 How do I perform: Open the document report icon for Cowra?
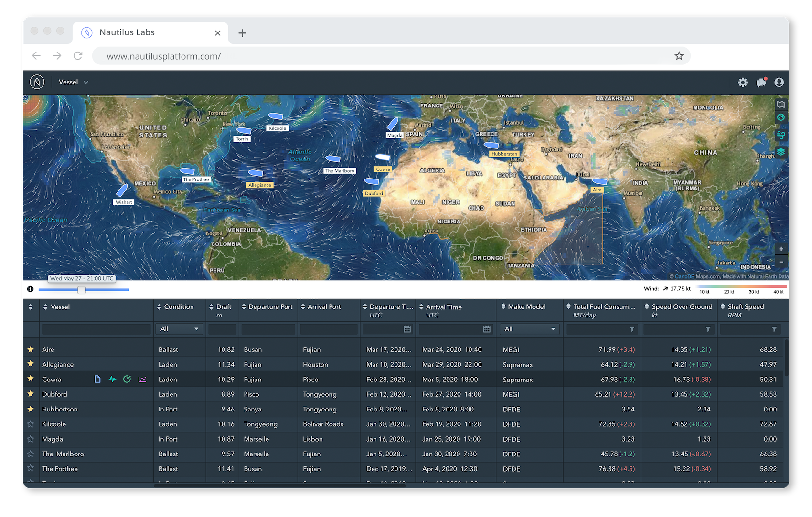(x=97, y=379)
